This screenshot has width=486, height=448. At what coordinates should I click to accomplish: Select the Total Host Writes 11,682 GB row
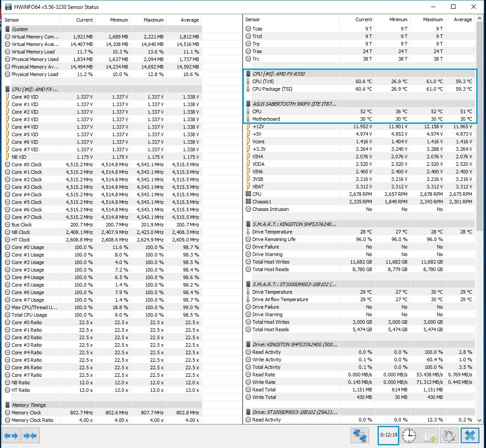(x=360, y=262)
